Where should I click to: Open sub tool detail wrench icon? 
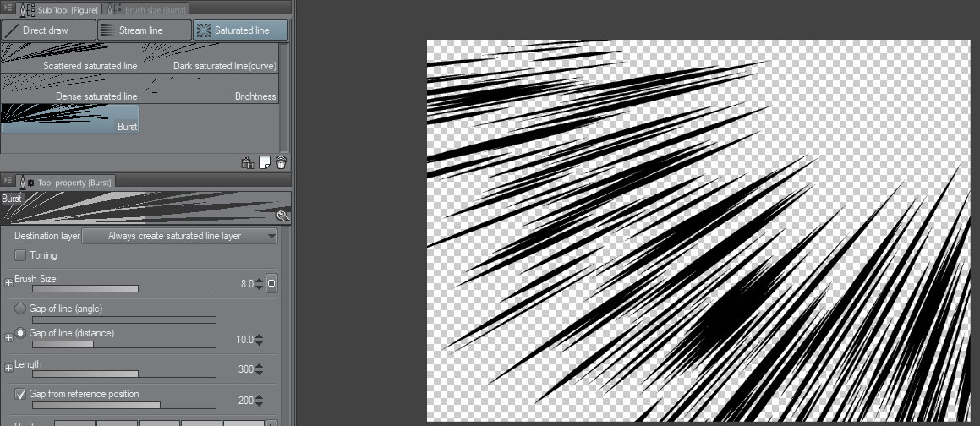(283, 216)
